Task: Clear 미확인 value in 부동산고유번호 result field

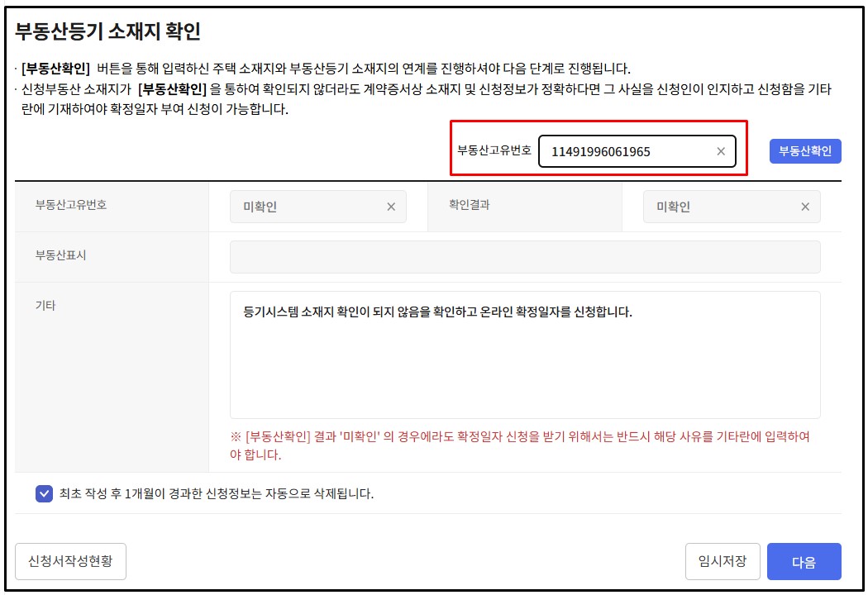Action: 391,206
